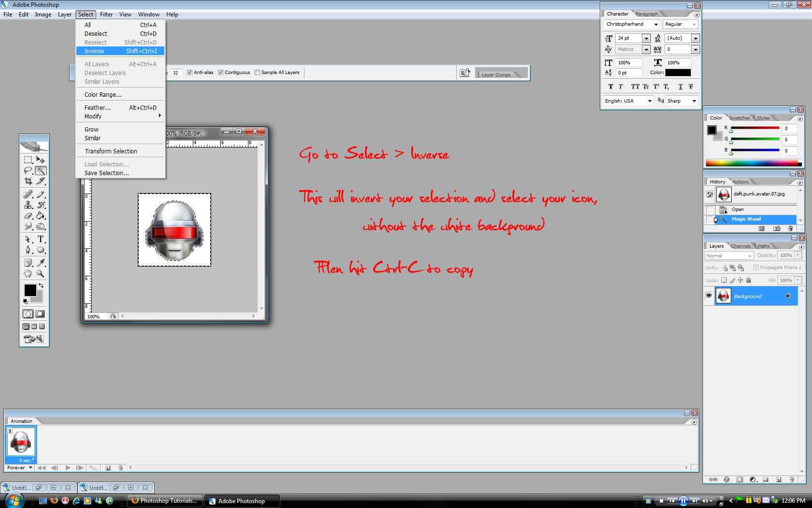Click the black text Color swatch

point(678,73)
